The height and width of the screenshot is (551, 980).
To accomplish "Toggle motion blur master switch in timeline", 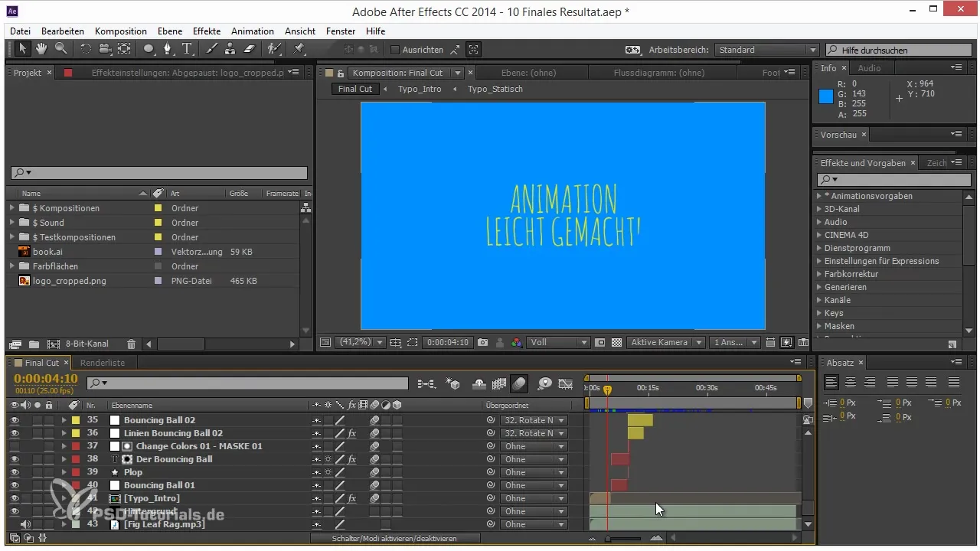I will 520,383.
